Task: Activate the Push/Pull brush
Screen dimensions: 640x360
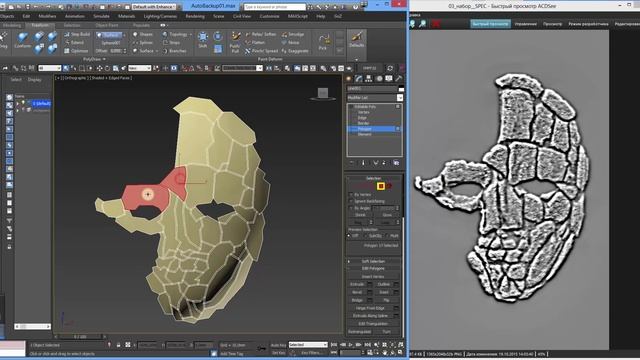Action: [x=235, y=42]
